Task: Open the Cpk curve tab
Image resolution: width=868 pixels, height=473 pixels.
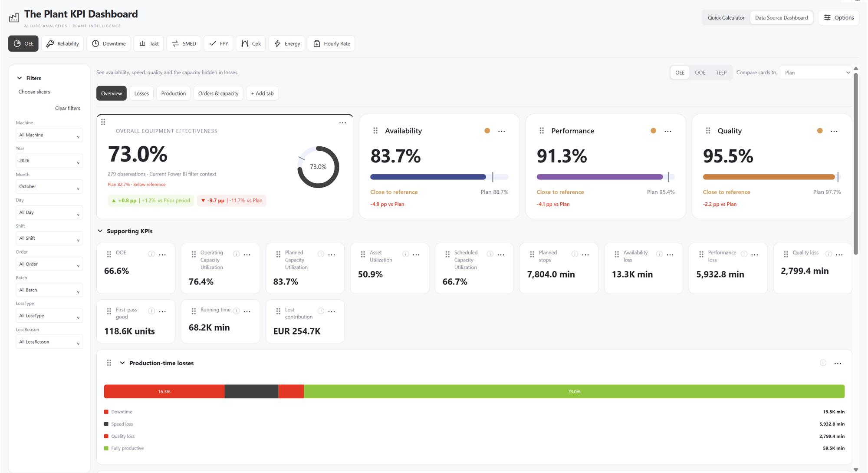Action: pos(251,43)
